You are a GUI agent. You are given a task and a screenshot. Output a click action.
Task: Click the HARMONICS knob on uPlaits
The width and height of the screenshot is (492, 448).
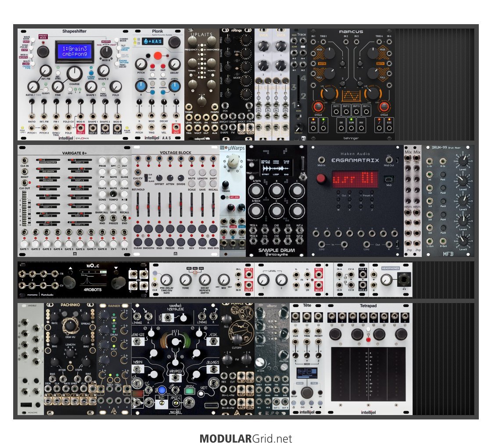click(212, 42)
